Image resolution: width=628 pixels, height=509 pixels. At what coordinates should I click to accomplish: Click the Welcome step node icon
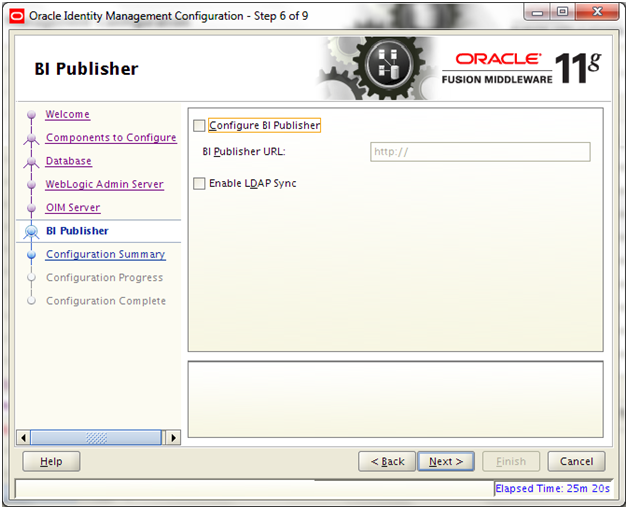[x=31, y=115]
